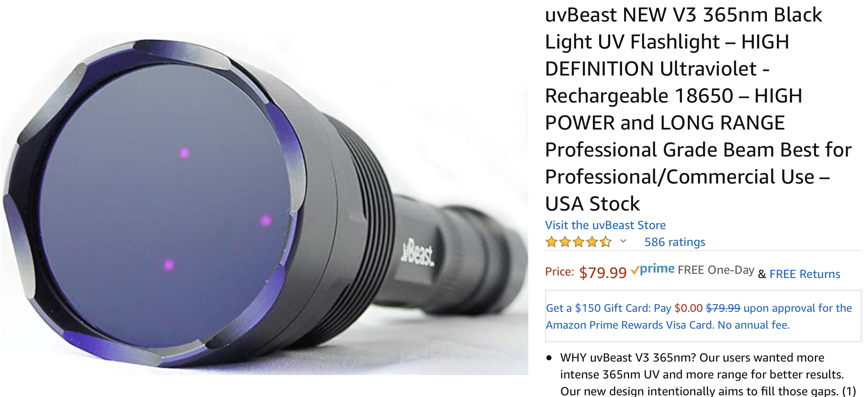Viewport: 868px width, 397px height.
Task: Click the $0.00 pay amount
Action: coord(689,308)
